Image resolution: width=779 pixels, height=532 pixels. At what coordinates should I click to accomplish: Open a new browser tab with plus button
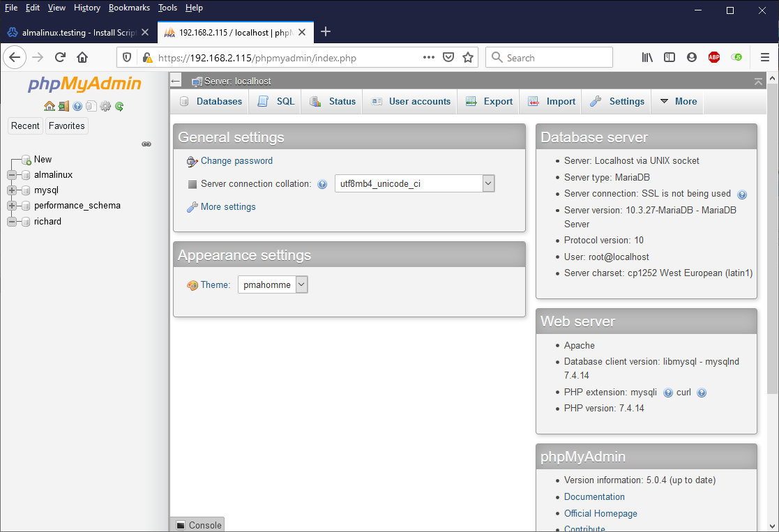coord(326,32)
